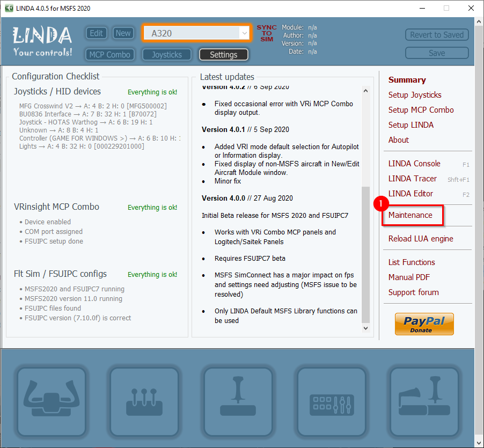
Task: Open Setup LINDA link
Action: point(411,125)
